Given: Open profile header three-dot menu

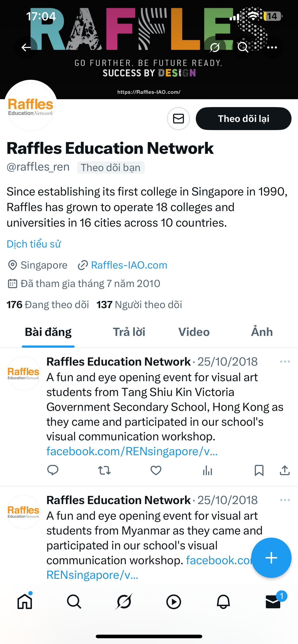Looking at the screenshot, I should tap(272, 47).
